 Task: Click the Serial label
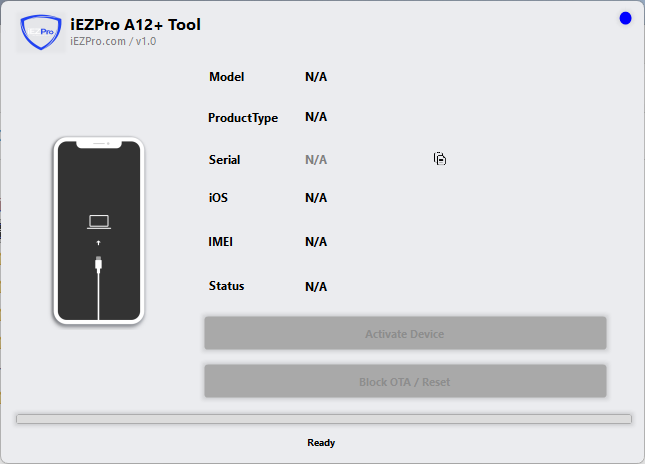[x=224, y=160]
